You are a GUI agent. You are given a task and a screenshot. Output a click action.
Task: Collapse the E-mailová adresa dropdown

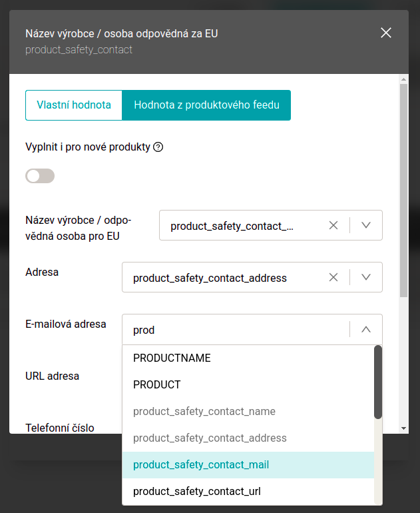click(x=366, y=329)
